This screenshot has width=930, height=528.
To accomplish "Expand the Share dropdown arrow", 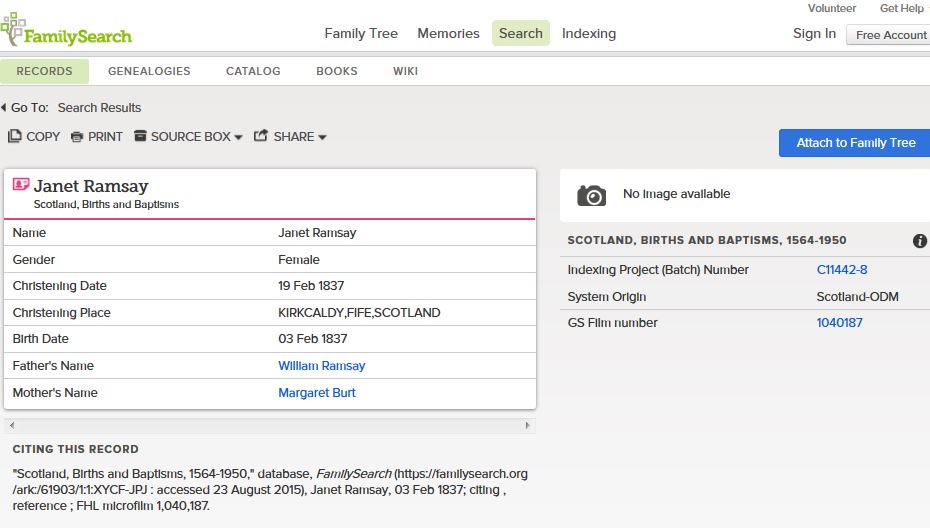I will (x=322, y=137).
